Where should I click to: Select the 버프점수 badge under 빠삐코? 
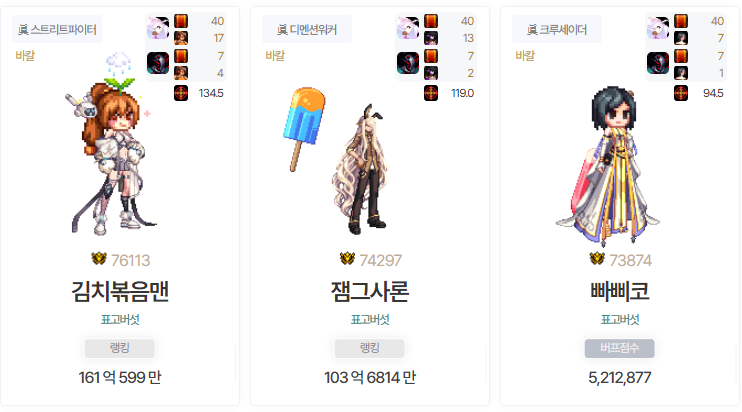point(619,348)
